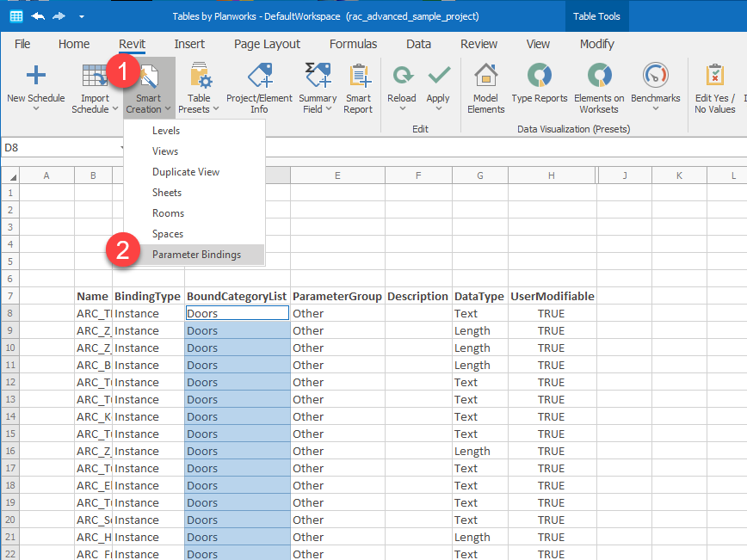This screenshot has width=747, height=560.
Task: Expand the Summary Field dropdown chevron
Action: coord(329,109)
